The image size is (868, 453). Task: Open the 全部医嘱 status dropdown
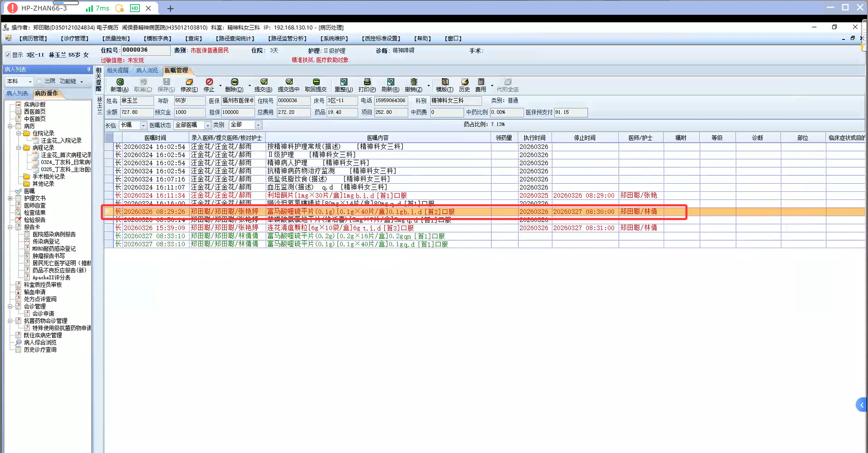pyautogui.click(x=207, y=125)
